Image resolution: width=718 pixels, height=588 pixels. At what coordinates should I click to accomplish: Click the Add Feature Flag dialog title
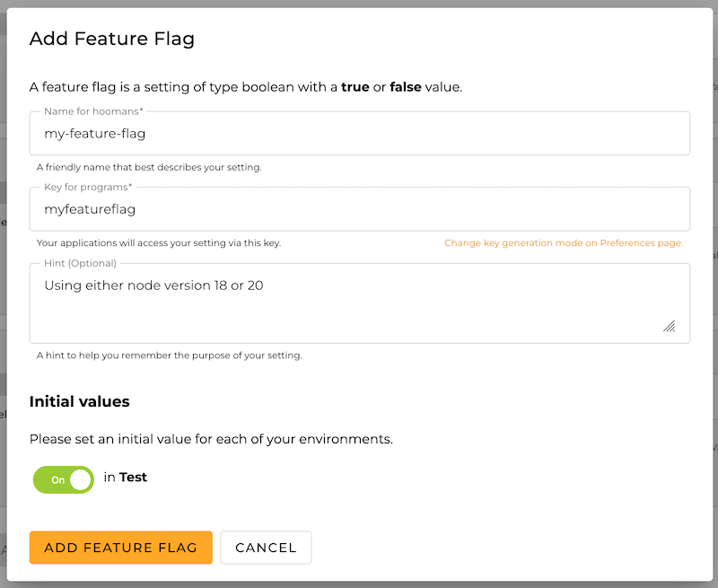pyautogui.click(x=111, y=39)
